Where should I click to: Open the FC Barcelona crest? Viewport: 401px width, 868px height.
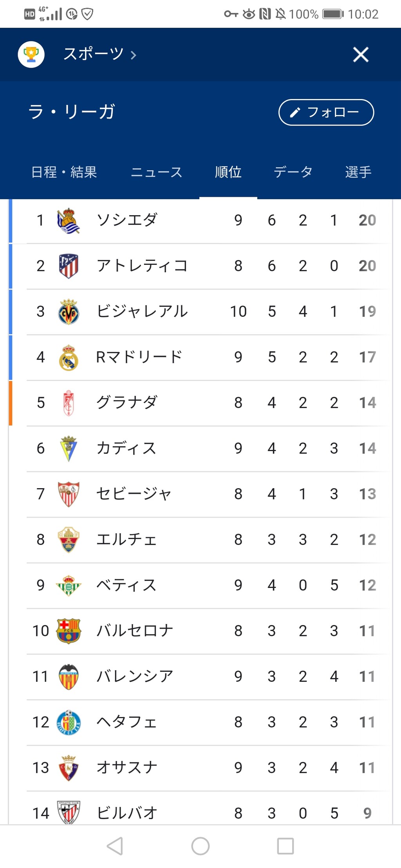click(69, 631)
